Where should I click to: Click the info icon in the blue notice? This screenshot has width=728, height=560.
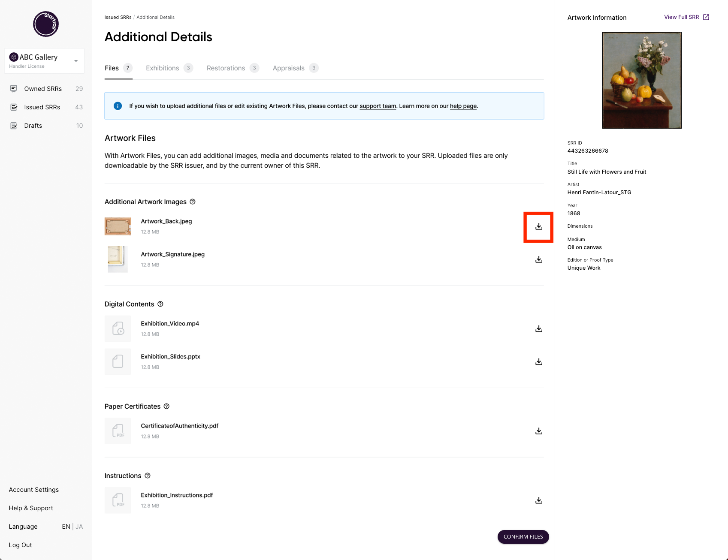point(118,106)
